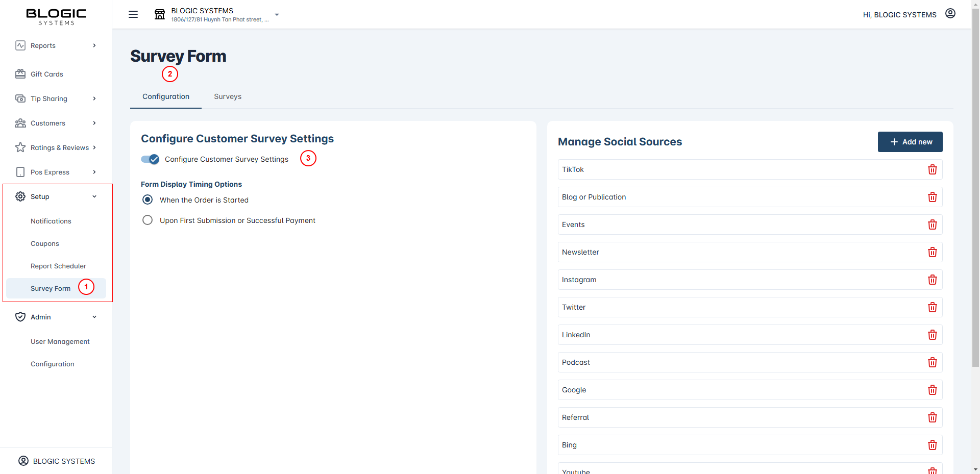980x474 pixels.
Task: Click the Gift Cards sidebar icon
Action: [x=20, y=74]
